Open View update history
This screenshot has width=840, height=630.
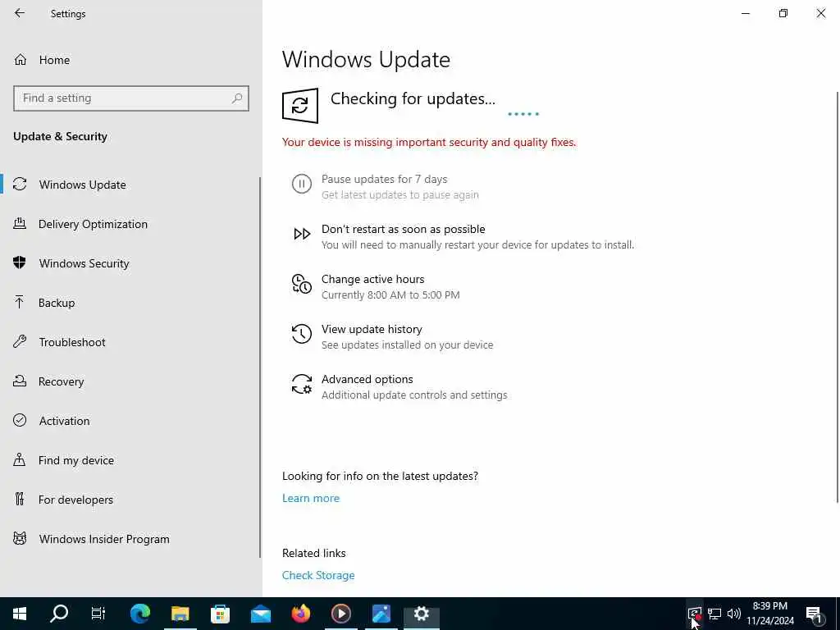[x=372, y=329]
